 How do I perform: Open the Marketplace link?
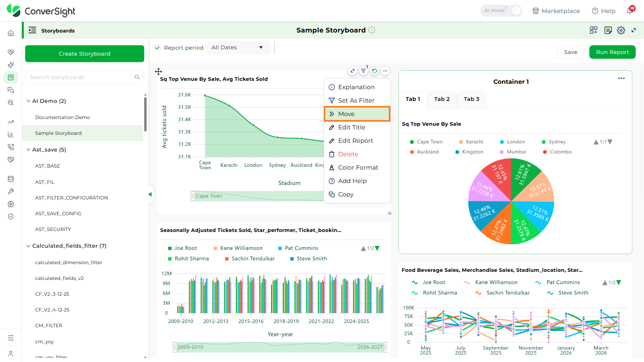click(556, 11)
